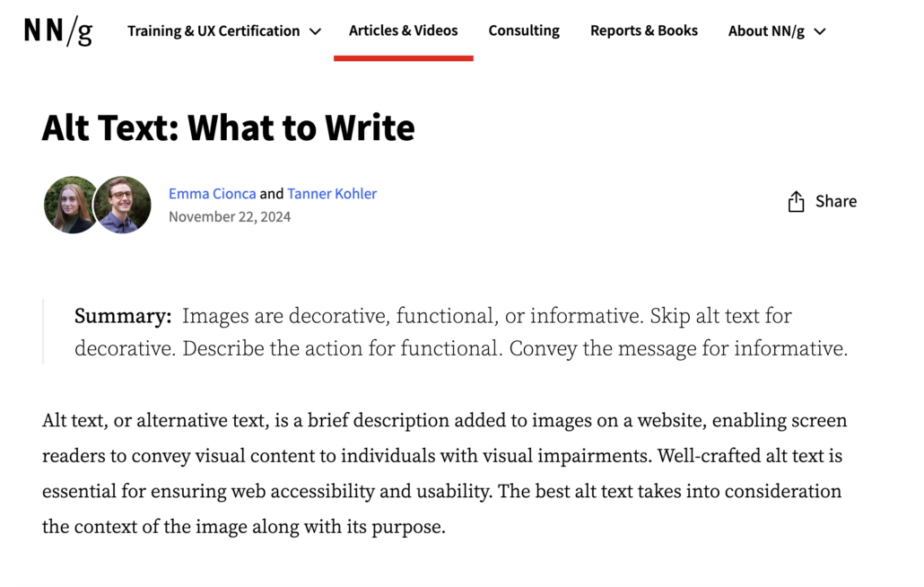Screen dimensions: 924x587
Task: Open Reports & Books in the navigation
Action: [x=644, y=30]
